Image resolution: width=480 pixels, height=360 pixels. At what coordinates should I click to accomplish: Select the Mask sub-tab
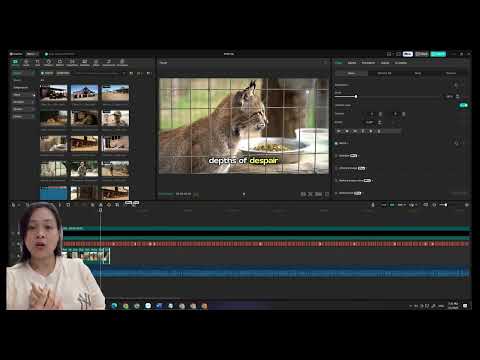tap(417, 73)
